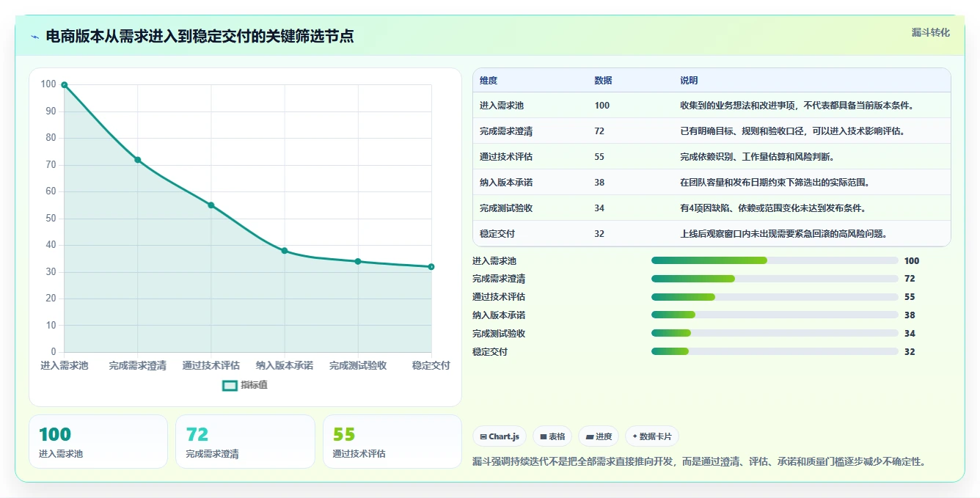This screenshot has height=498, width=980.
Task: Click the 进度 chip
Action: (x=599, y=436)
